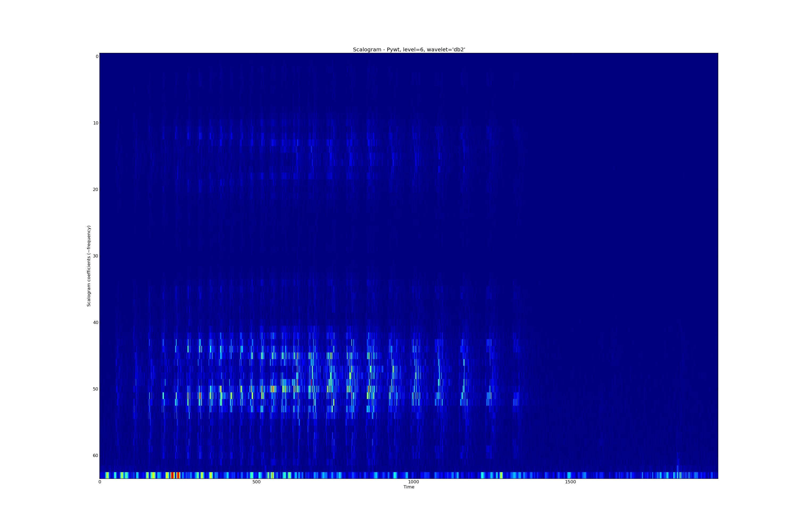Click y-axis tick label 50
The image size is (798, 532).
point(96,389)
